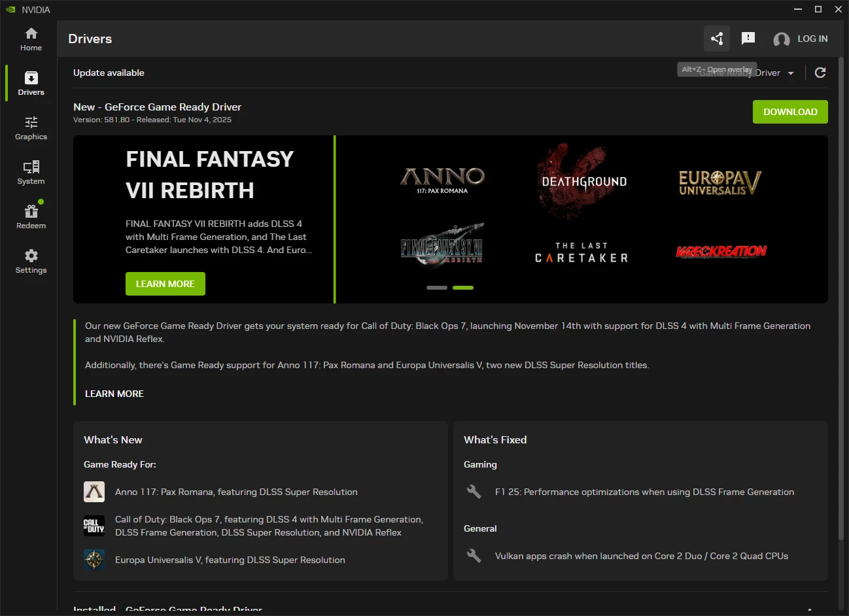The height and width of the screenshot is (616, 849).
Task: Refresh driver updates with the reload icon
Action: point(820,73)
